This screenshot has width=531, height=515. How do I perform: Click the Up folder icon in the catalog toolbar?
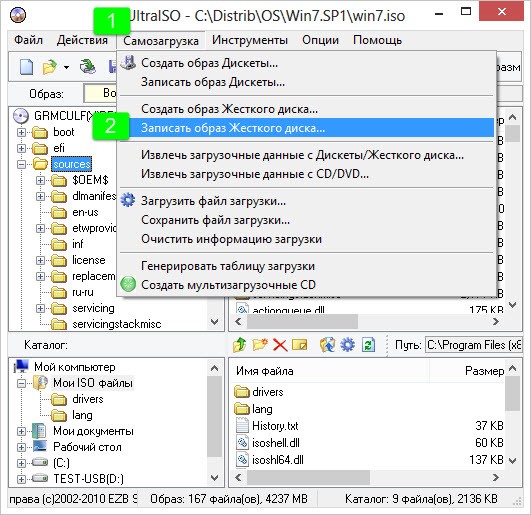click(240, 345)
